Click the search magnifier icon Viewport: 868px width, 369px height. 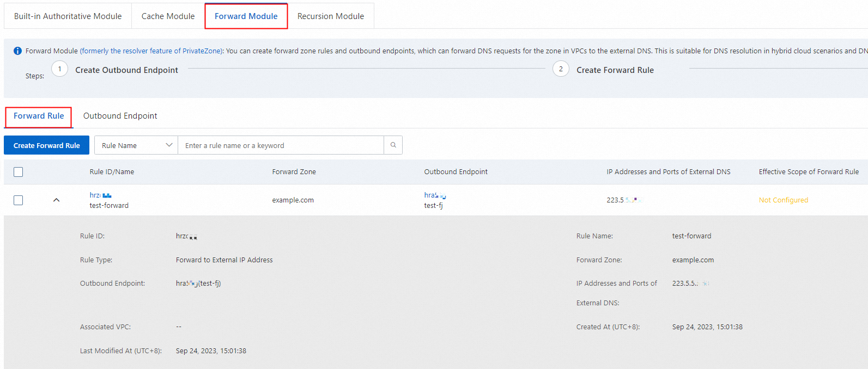[x=393, y=145]
